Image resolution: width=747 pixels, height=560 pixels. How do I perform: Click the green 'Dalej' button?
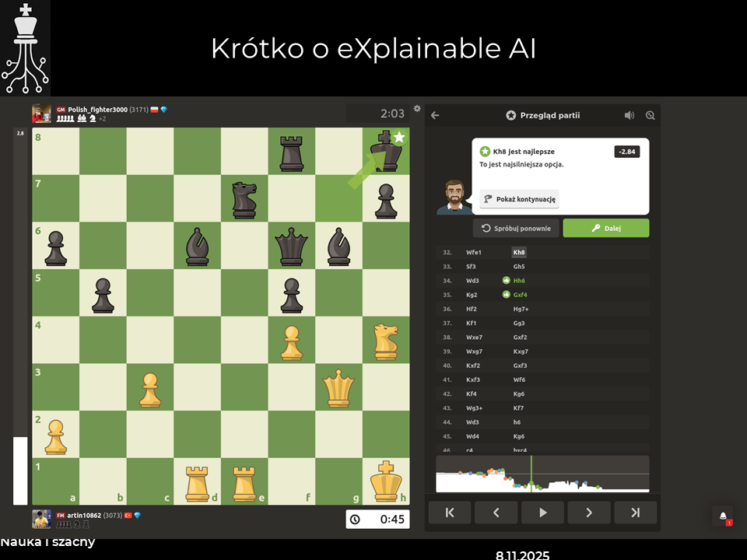[605, 228]
